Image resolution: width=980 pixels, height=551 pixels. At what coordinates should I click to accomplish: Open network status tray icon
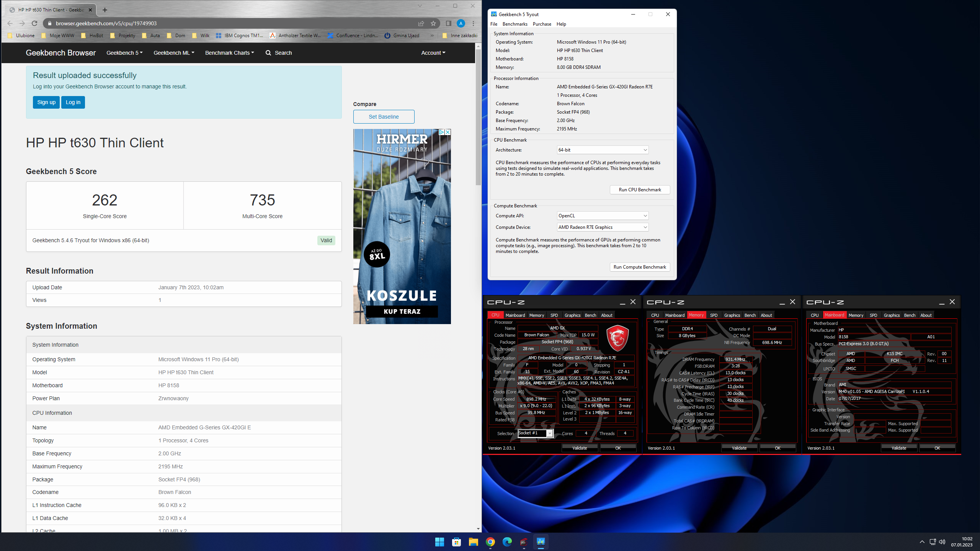click(933, 542)
